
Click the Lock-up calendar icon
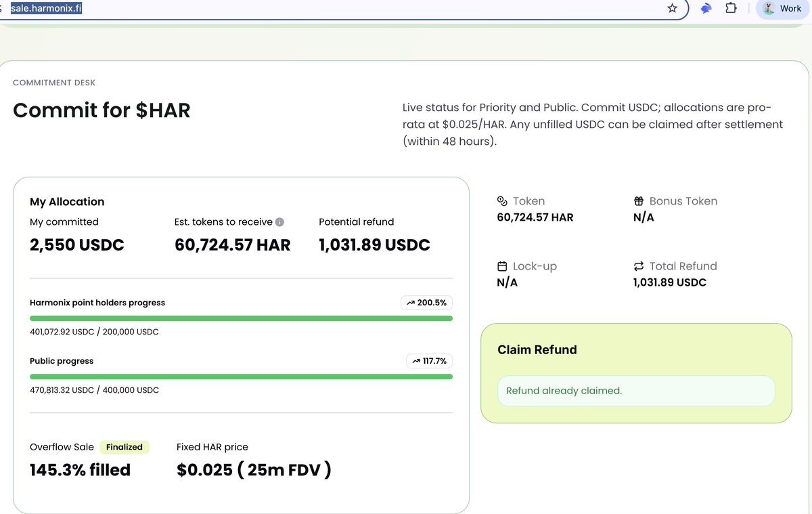(501, 265)
